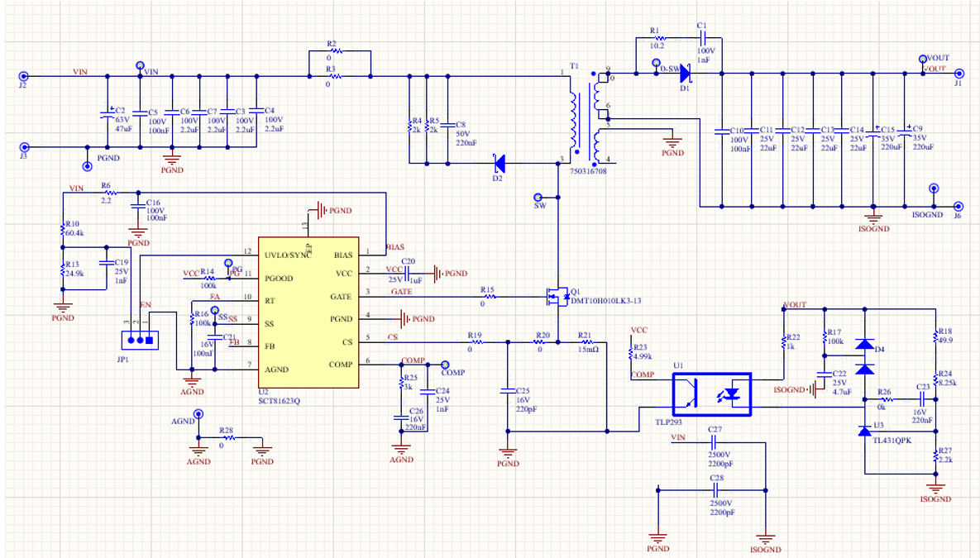This screenshot has width=980, height=558.
Task: Select the Zener diode D4
Action: point(865,344)
